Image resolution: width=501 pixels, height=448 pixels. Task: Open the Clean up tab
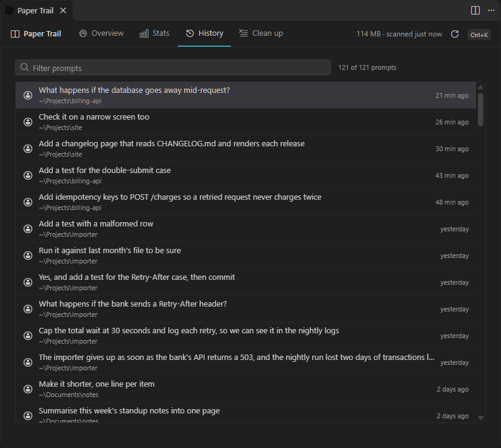(261, 33)
